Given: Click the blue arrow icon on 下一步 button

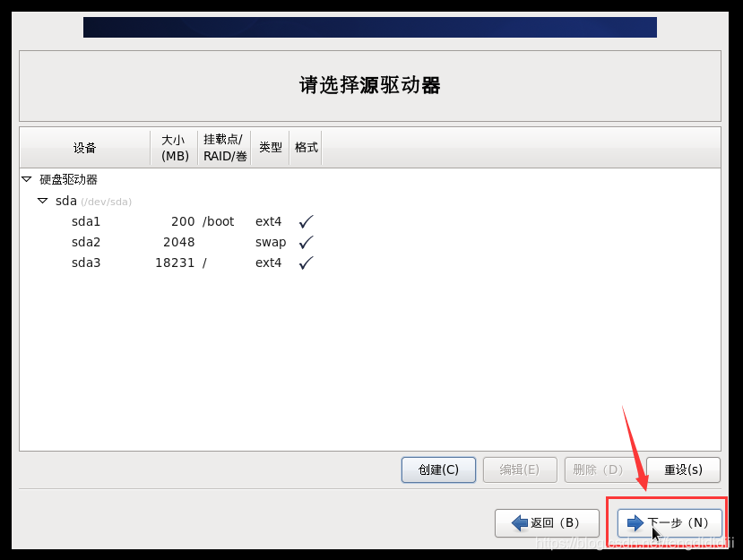Looking at the screenshot, I should point(635,523).
